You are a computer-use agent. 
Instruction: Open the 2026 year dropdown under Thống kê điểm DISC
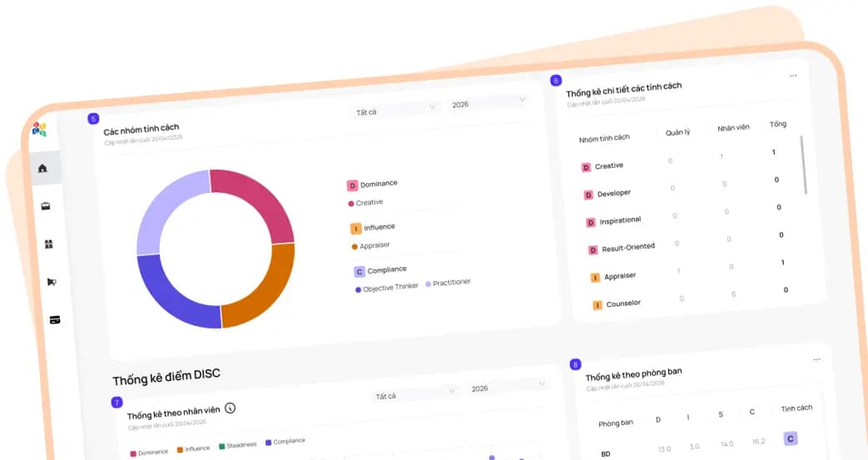click(x=508, y=386)
